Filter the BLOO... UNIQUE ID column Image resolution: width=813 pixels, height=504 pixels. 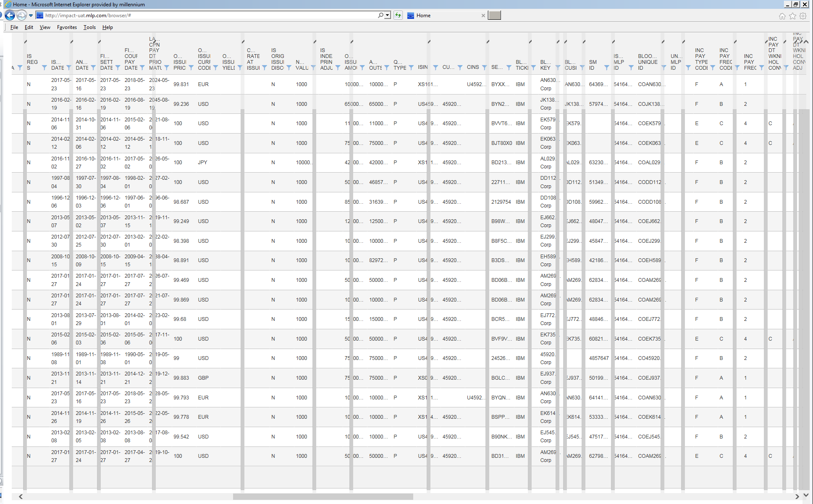(x=664, y=68)
